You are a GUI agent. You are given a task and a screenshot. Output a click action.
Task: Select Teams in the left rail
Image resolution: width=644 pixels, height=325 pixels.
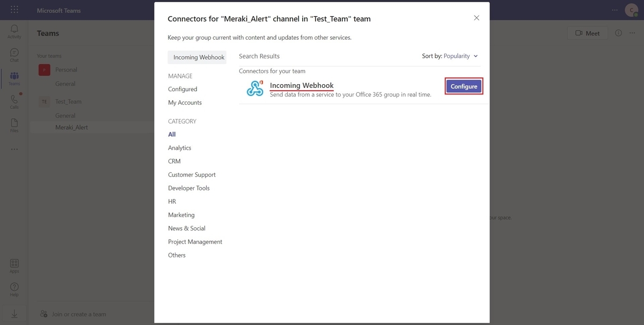14,79
